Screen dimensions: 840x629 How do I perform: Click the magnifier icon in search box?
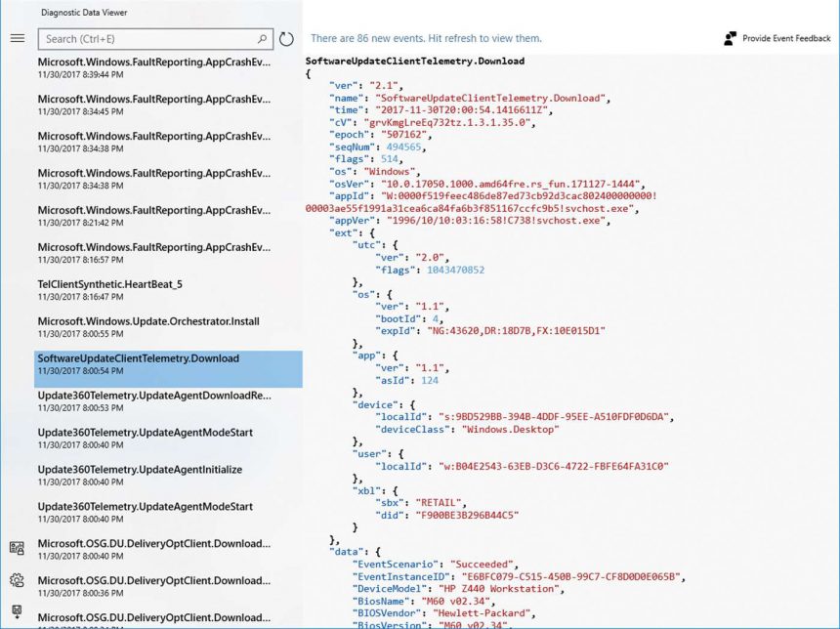tap(262, 38)
